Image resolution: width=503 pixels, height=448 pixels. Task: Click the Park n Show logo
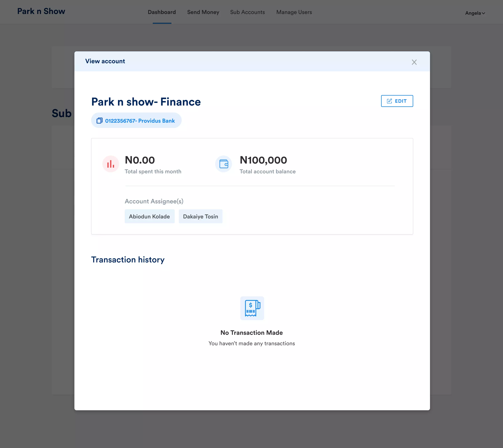pos(41,11)
